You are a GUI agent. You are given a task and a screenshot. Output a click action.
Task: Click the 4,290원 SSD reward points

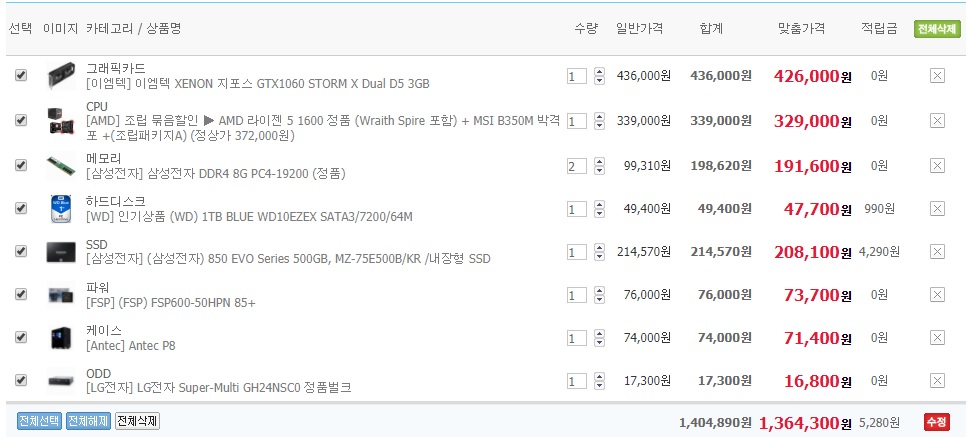879,251
